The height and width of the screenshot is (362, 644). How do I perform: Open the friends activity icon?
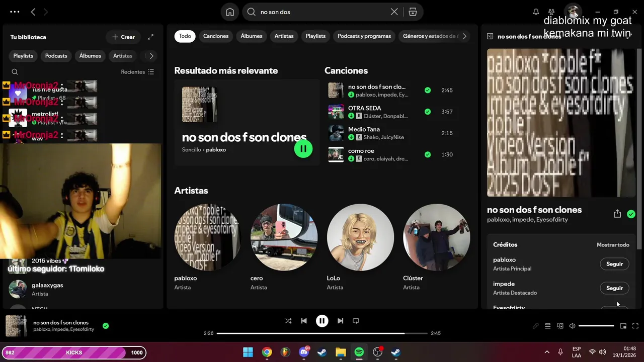552,12
